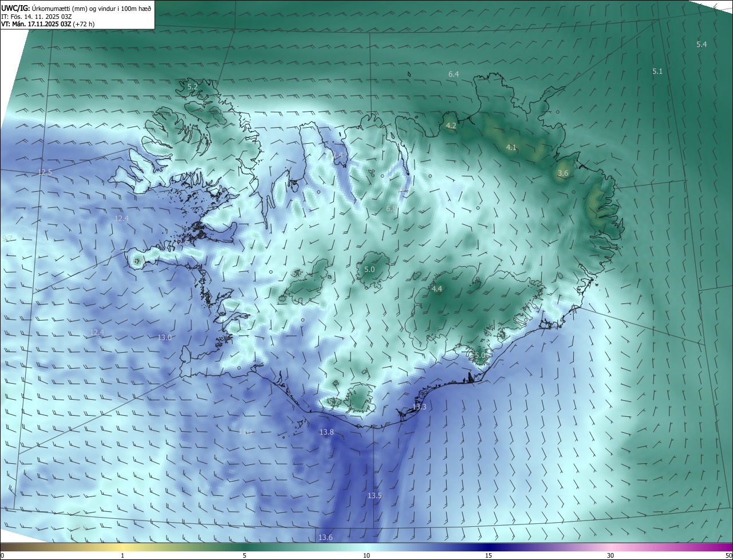
Task: Click the 13.8 value on the map
Action: coord(326,432)
